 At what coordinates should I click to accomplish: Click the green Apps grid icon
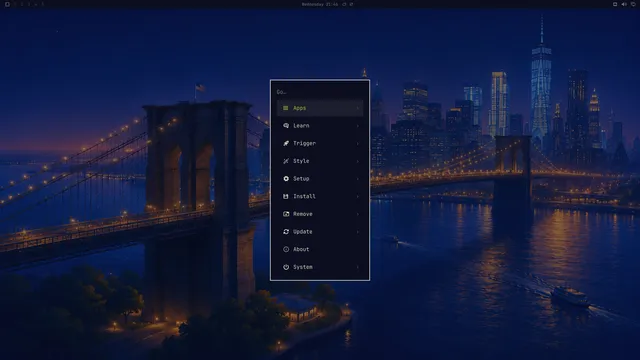tap(286, 108)
